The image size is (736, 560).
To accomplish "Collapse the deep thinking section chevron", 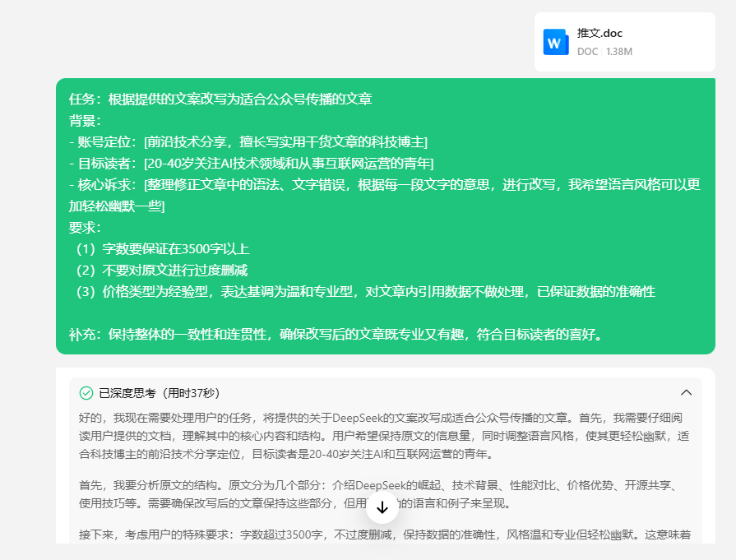I will (x=686, y=392).
